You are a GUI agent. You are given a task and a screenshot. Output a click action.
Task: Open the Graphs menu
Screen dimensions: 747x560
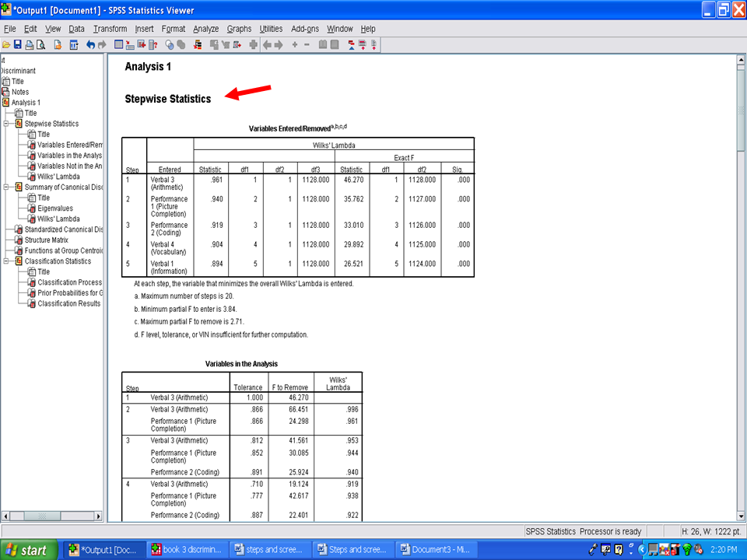click(x=239, y=29)
